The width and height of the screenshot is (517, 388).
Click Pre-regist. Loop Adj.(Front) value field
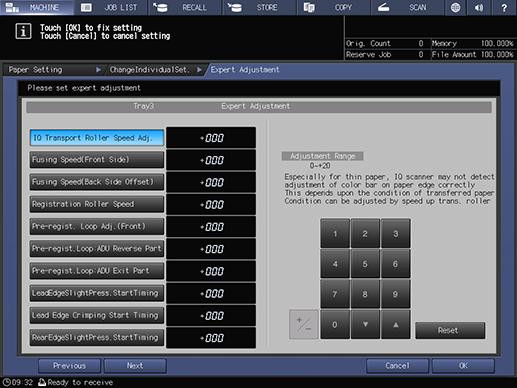(x=211, y=227)
